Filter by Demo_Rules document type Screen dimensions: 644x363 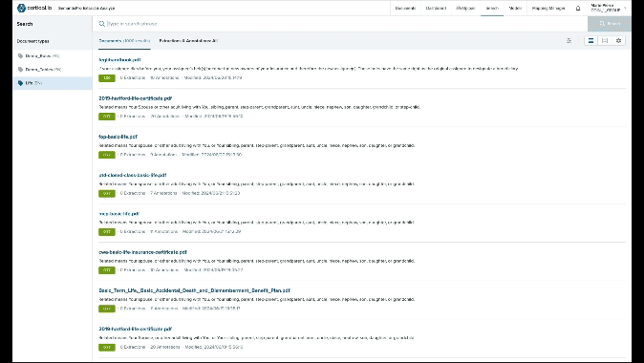(53, 55)
